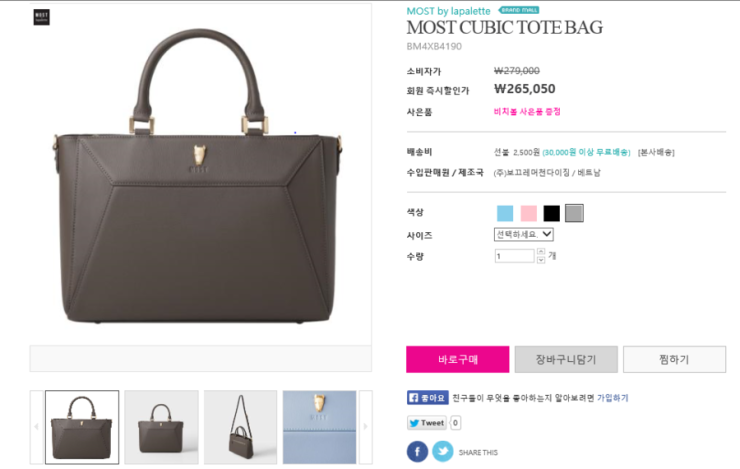Click the MOST logo badge on product image
The height and width of the screenshot is (469, 740).
click(x=42, y=17)
